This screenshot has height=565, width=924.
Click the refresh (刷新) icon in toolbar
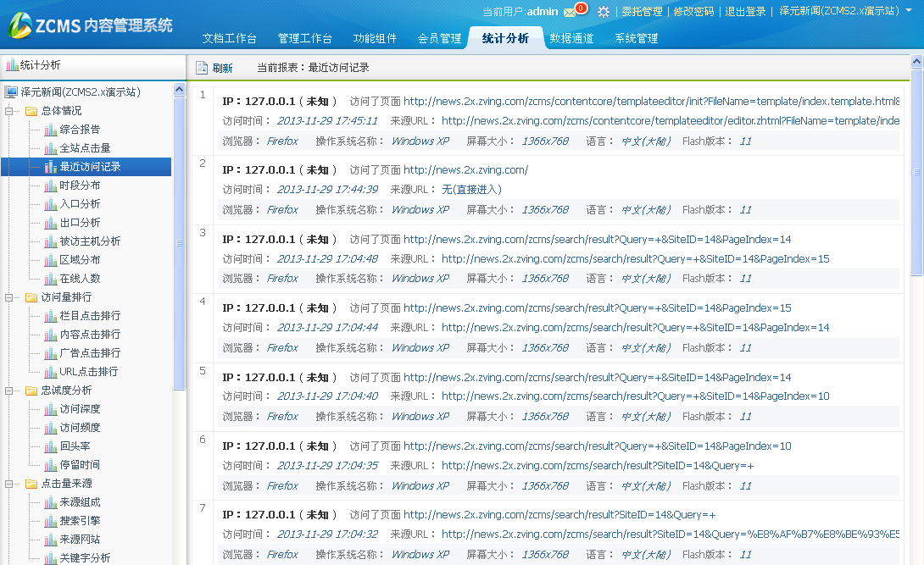tap(202, 68)
